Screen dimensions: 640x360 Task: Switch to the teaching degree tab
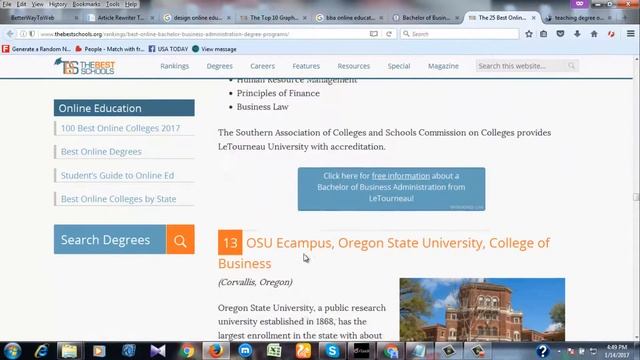(x=578, y=18)
